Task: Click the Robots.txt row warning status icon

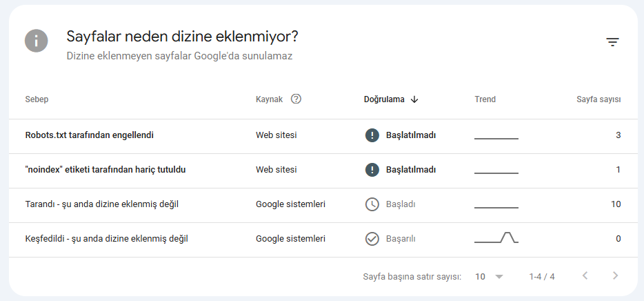Action: click(372, 135)
